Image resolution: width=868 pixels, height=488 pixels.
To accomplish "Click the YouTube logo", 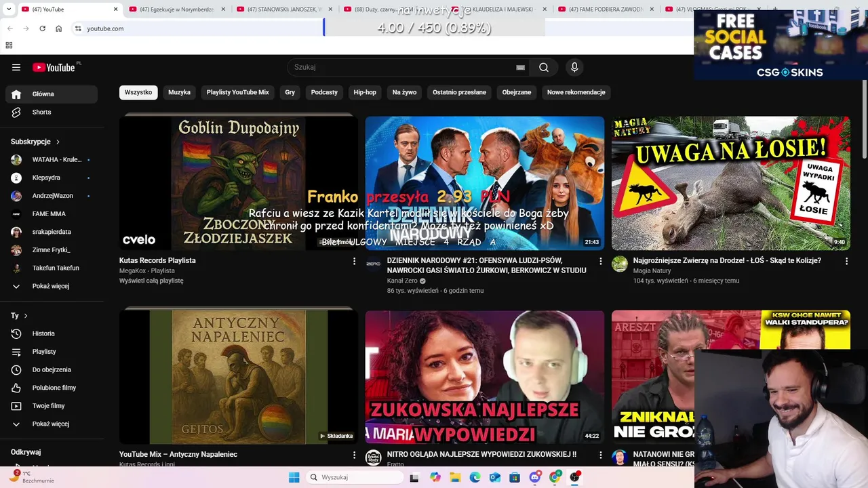I will 54,67.
